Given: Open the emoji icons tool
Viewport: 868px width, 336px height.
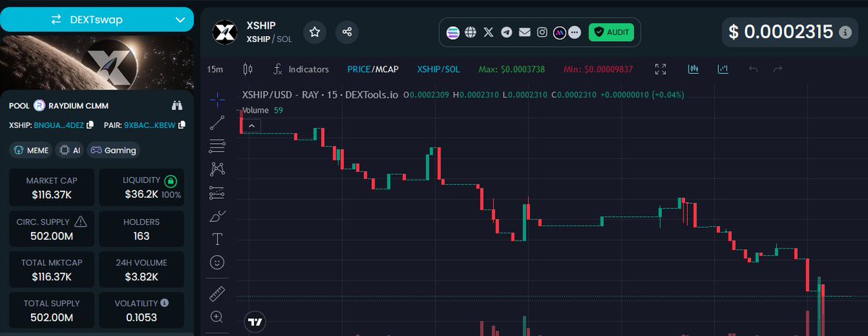Looking at the screenshot, I should [217, 262].
